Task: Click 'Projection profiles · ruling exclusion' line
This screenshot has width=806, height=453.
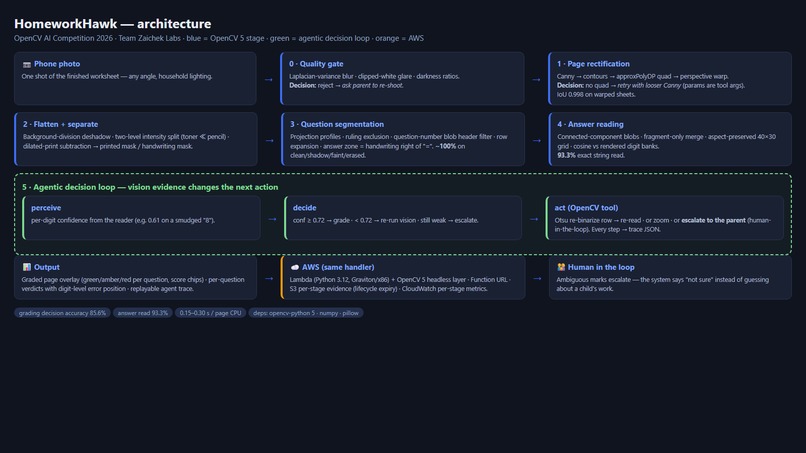Action: [398, 137]
